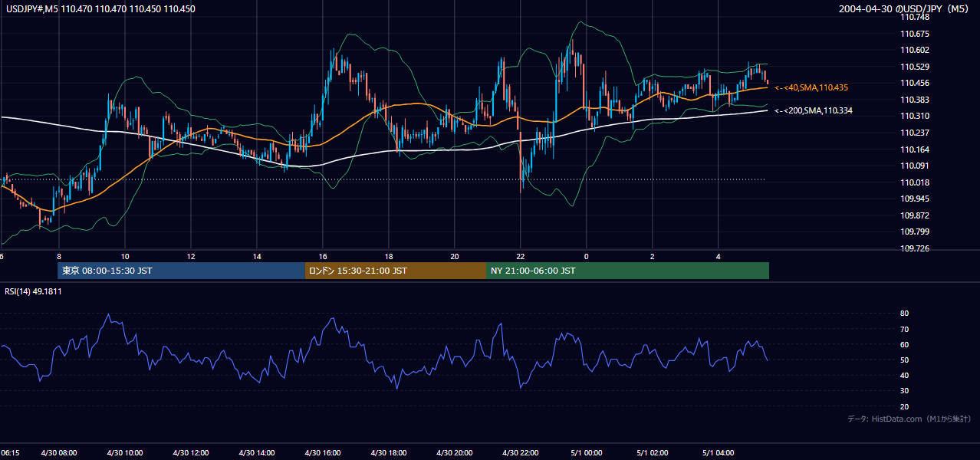Click the 4/30 12:00 bottom time label

[x=191, y=452]
